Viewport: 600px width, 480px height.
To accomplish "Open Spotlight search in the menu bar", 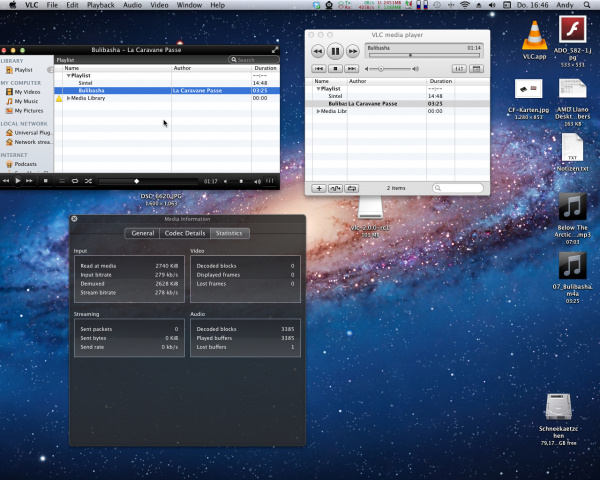I will click(x=587, y=5).
